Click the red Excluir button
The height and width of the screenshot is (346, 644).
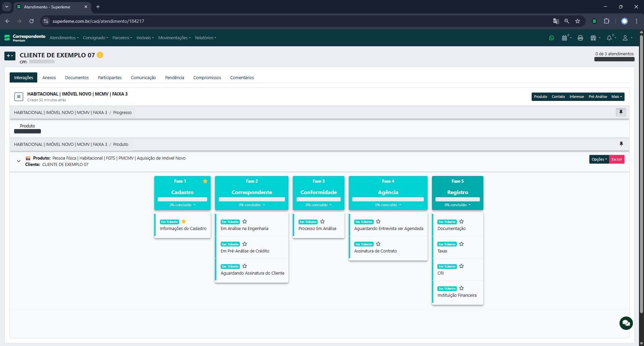coord(616,159)
